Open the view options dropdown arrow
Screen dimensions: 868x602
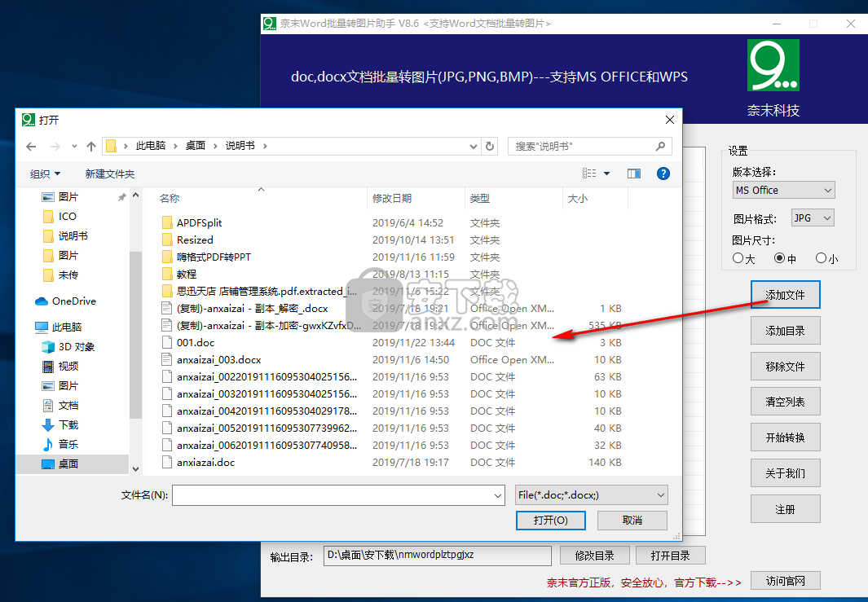pyautogui.click(x=606, y=174)
